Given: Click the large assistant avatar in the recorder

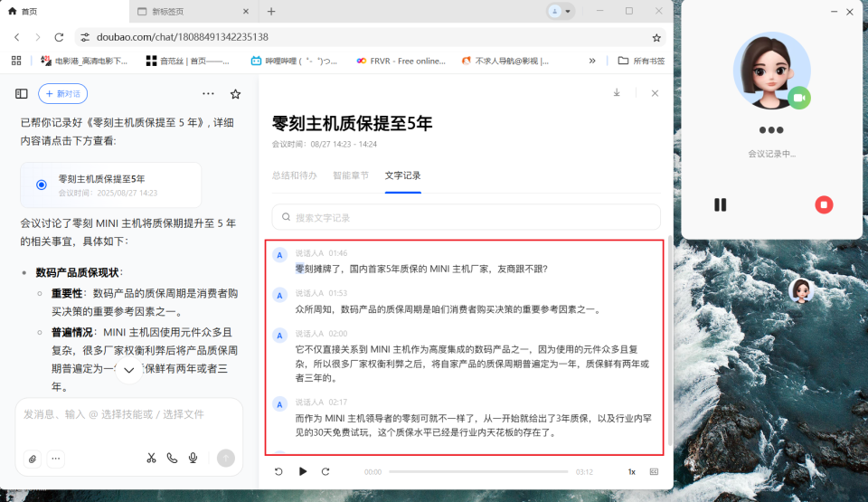Looking at the screenshot, I should [771, 71].
